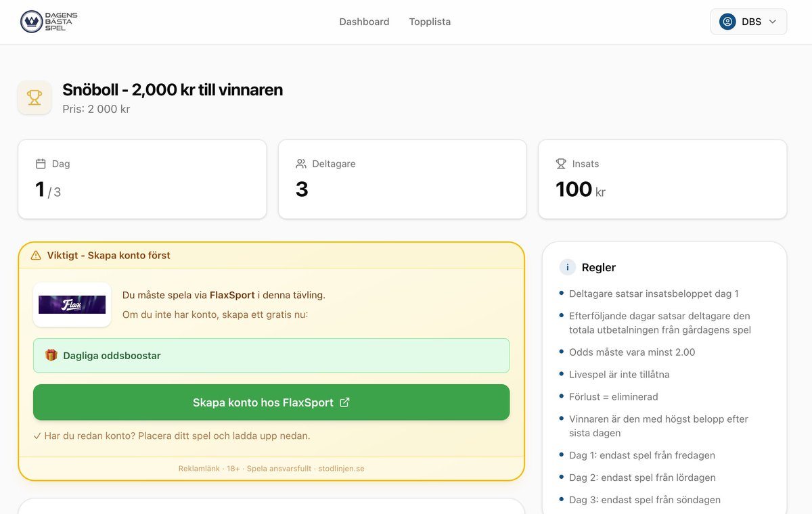812x514 pixels.
Task: Click the rule 'Livespel är inte tillåtna'
Action: [x=619, y=375]
